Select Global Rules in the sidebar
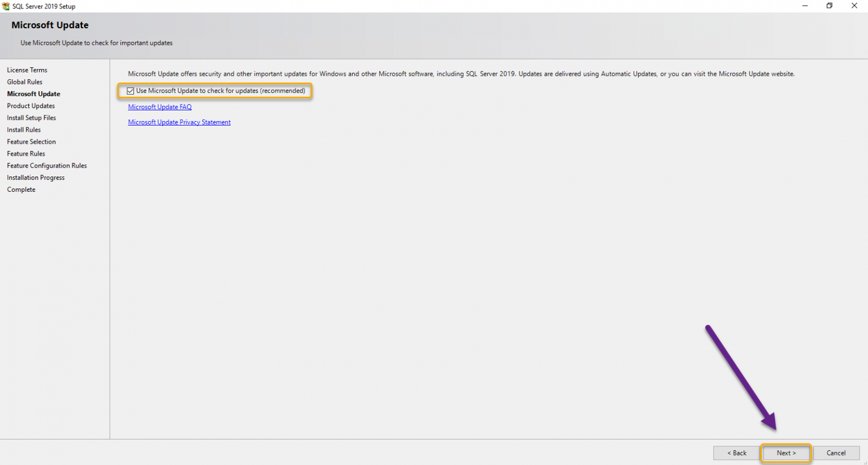868x465 pixels. pos(24,81)
